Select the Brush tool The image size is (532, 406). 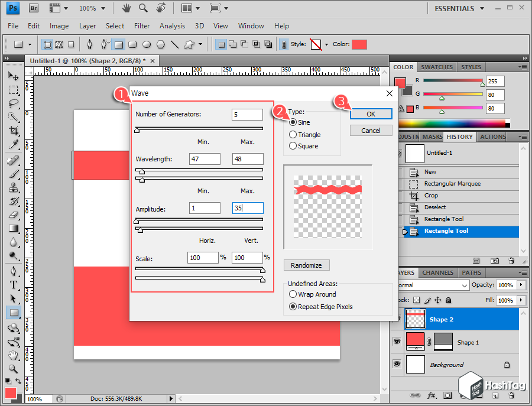(13, 174)
